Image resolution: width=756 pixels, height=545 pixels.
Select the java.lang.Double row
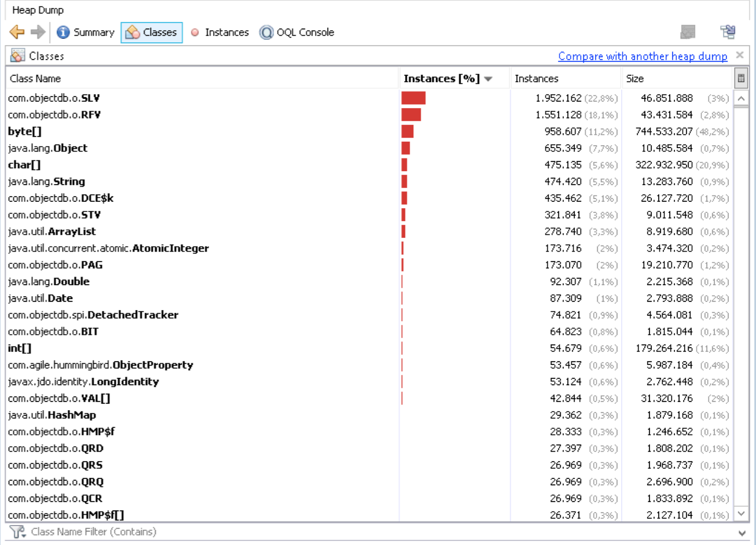pyautogui.click(x=370, y=282)
